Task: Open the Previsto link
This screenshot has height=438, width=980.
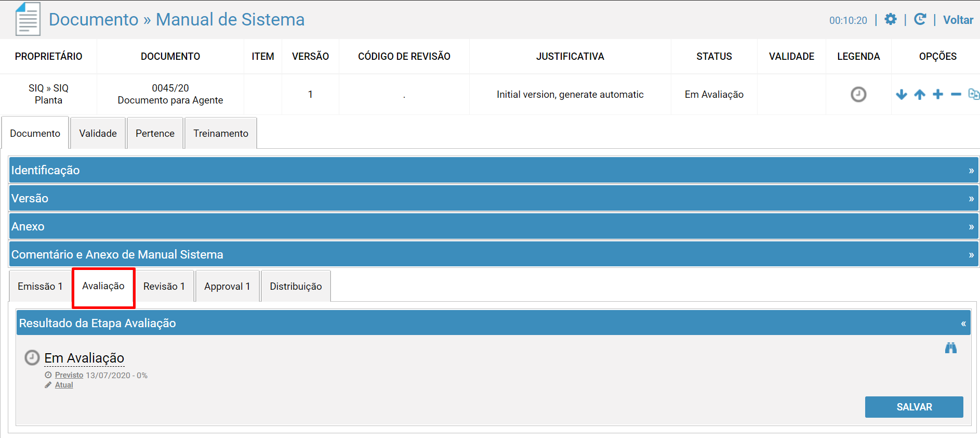Action: click(69, 375)
